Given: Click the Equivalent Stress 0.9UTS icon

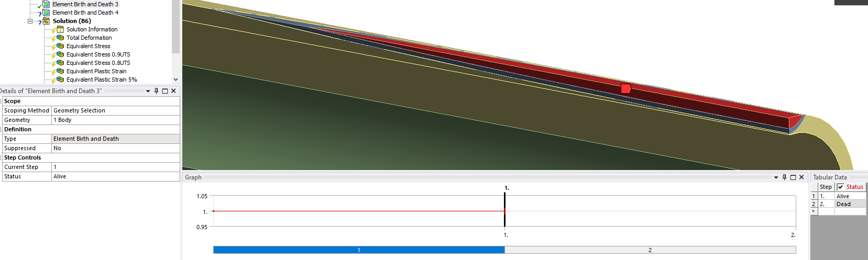Looking at the screenshot, I should [60, 54].
